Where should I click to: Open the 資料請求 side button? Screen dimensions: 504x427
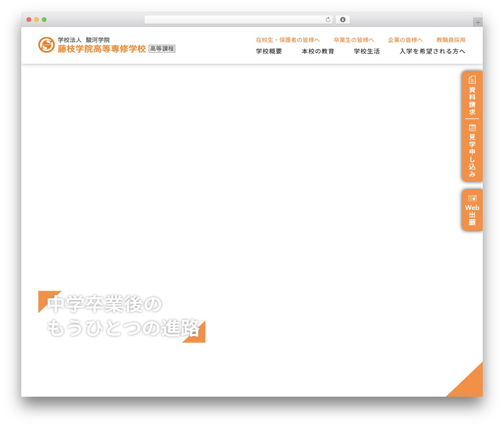[x=472, y=95]
